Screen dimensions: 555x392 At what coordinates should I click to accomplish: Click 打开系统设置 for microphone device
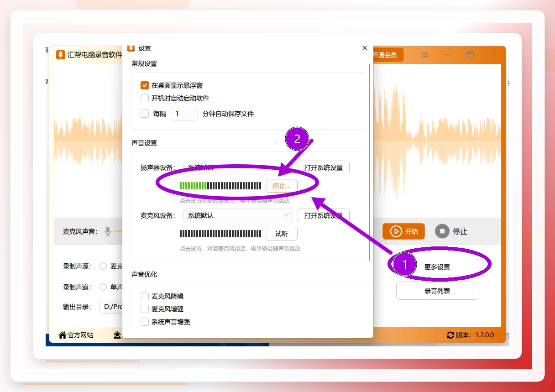click(324, 215)
